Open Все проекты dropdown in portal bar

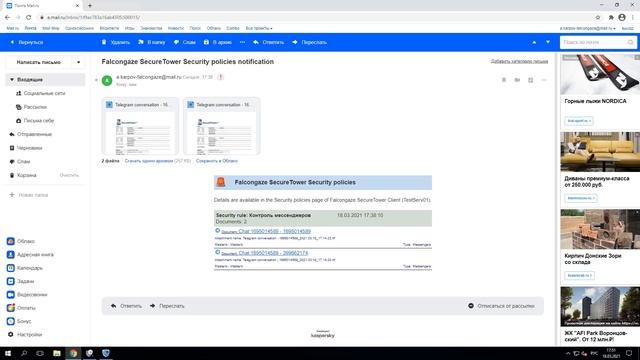point(259,28)
